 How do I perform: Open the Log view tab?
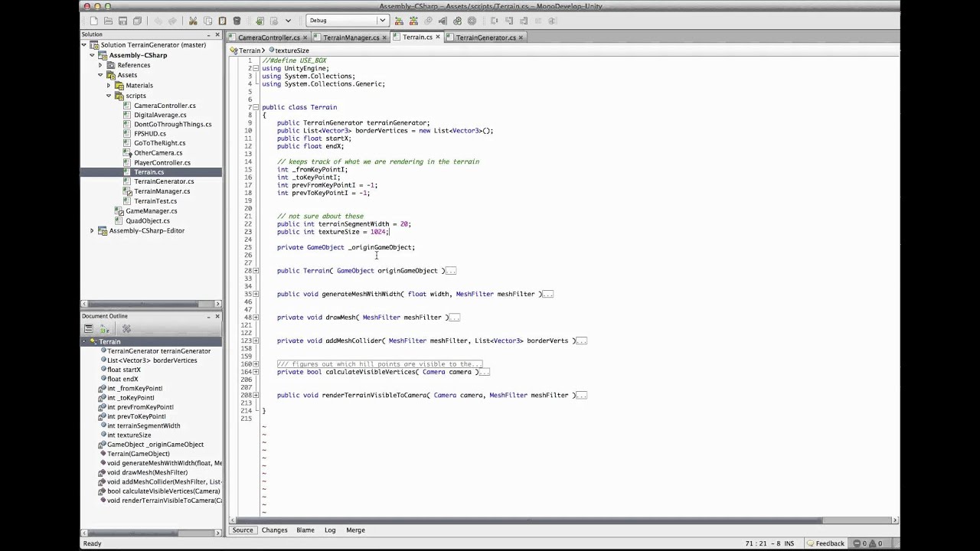[330, 530]
